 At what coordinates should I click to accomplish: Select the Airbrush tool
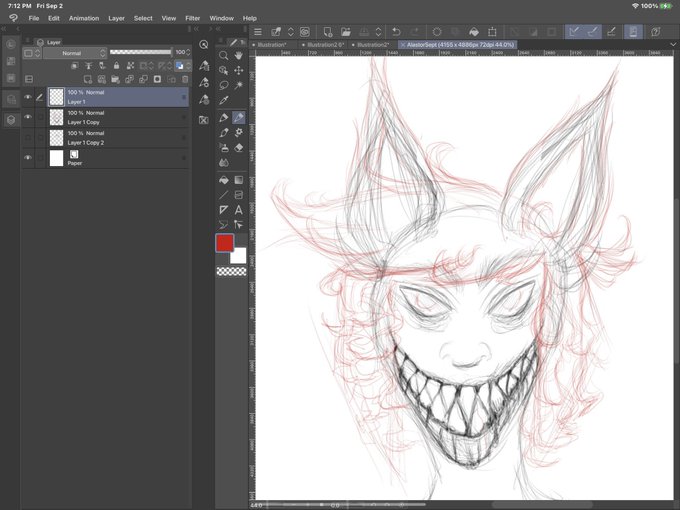tap(223, 148)
